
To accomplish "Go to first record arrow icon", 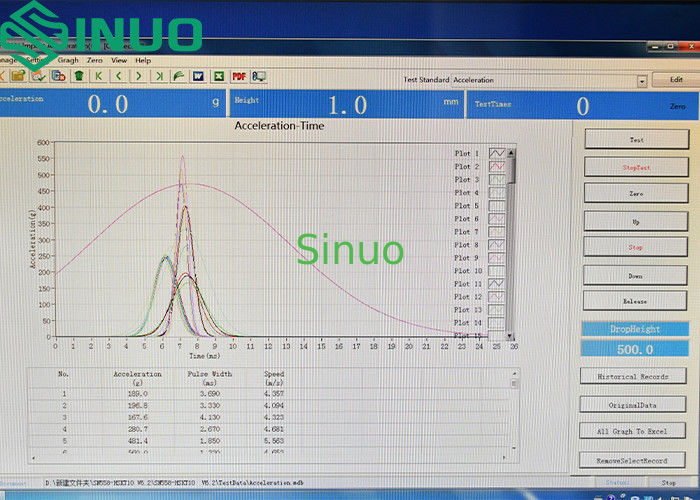I will (99, 76).
